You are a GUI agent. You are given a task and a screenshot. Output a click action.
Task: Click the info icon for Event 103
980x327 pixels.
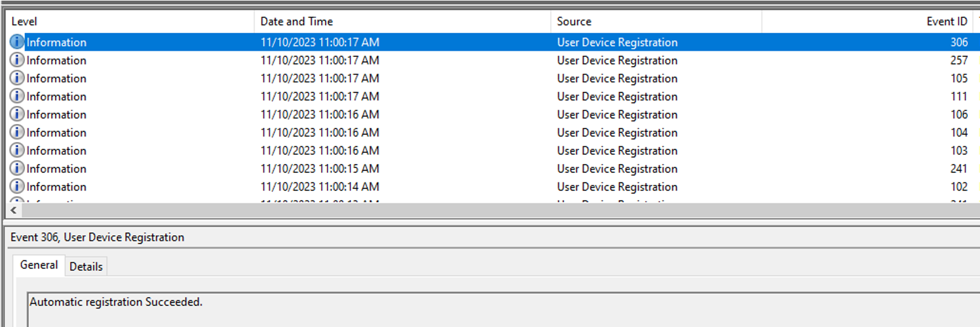17,151
